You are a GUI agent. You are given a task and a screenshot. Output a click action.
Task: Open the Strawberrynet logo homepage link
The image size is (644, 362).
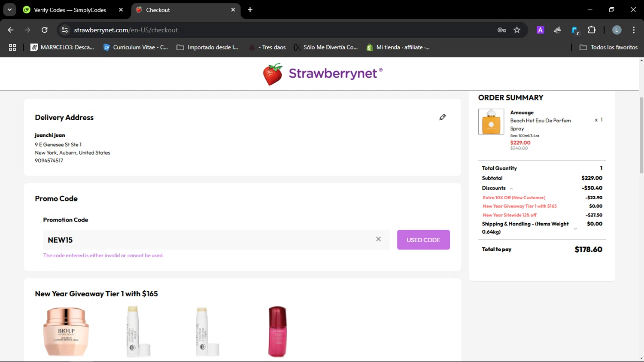322,74
